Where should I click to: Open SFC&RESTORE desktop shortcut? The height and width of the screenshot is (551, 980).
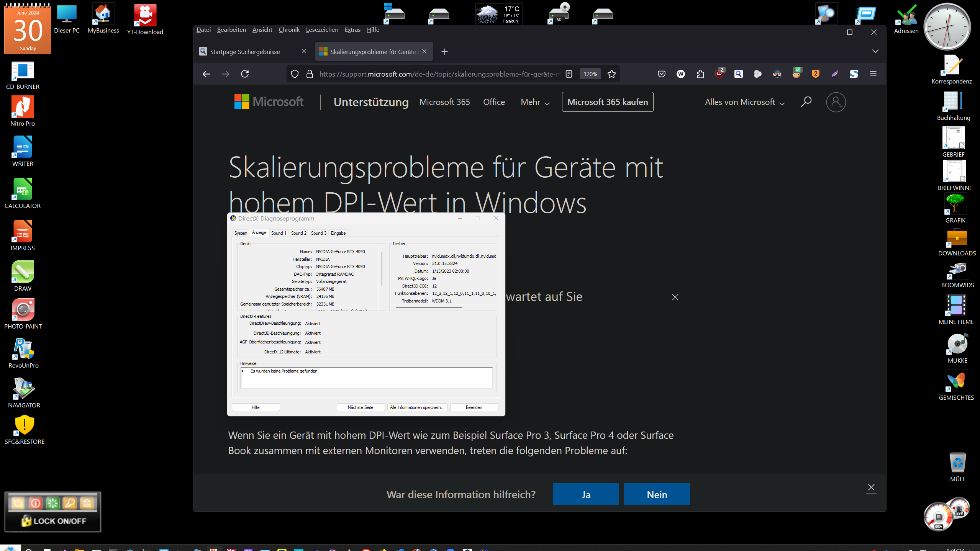(x=25, y=430)
